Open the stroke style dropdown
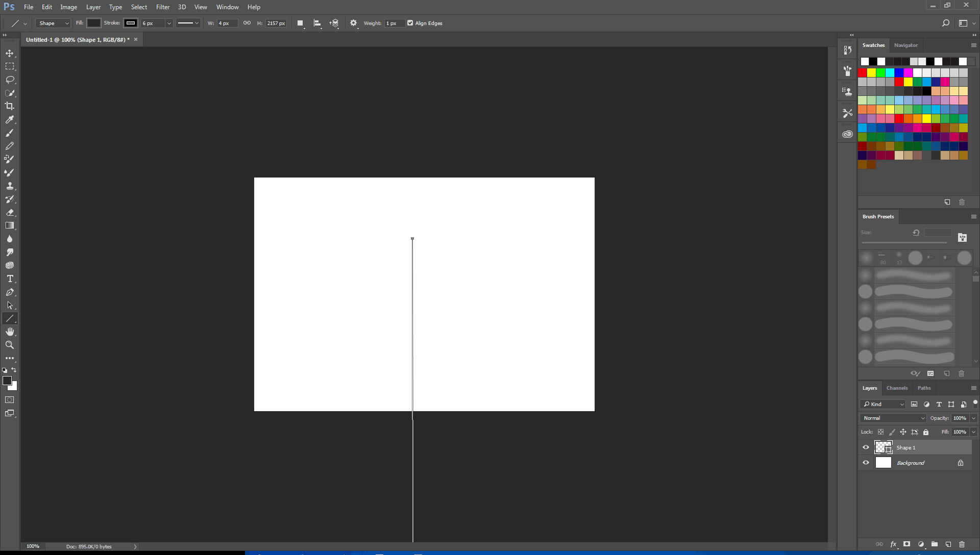 coord(187,23)
